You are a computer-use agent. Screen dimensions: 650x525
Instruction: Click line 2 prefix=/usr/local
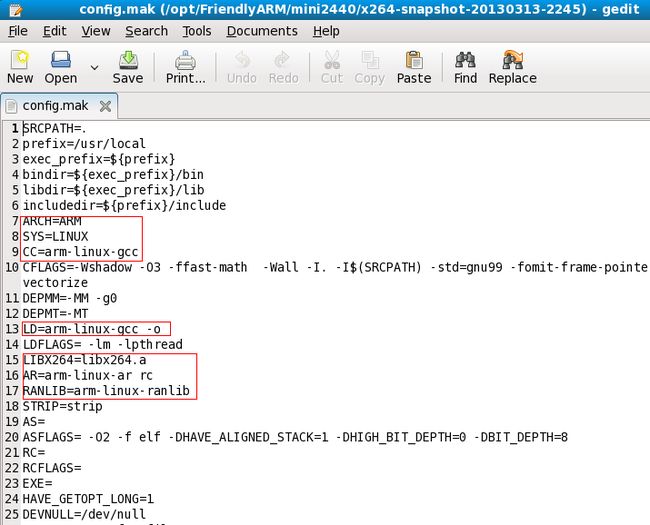tap(84, 144)
